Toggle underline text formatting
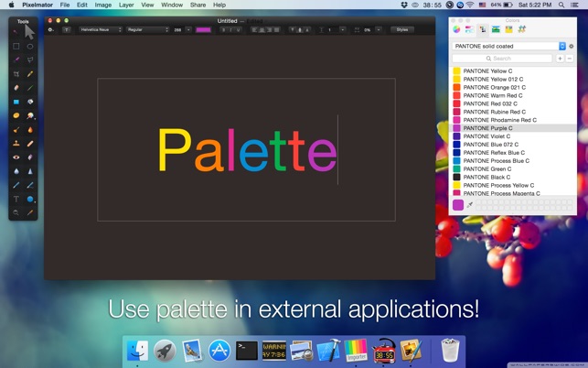588x368 pixels. [x=238, y=29]
